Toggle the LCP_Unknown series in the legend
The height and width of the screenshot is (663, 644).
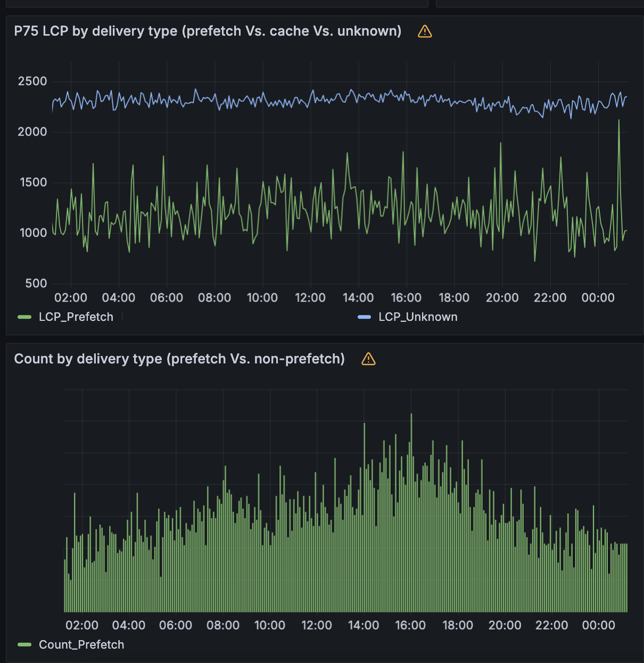point(418,317)
